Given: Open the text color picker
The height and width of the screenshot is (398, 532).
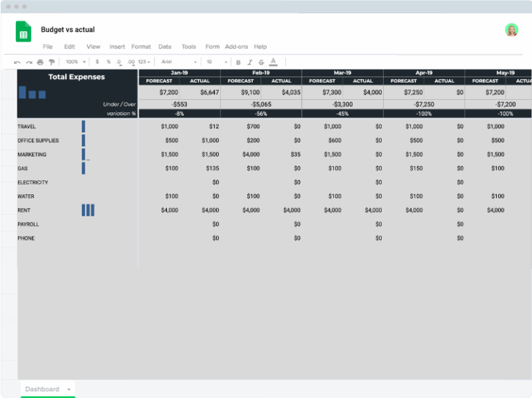Looking at the screenshot, I should tap(273, 62).
